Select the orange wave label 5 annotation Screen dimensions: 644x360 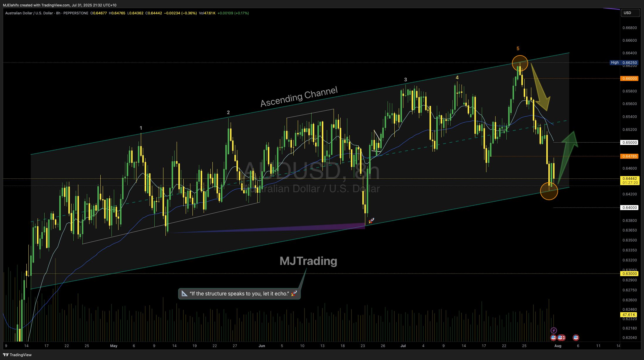518,48
